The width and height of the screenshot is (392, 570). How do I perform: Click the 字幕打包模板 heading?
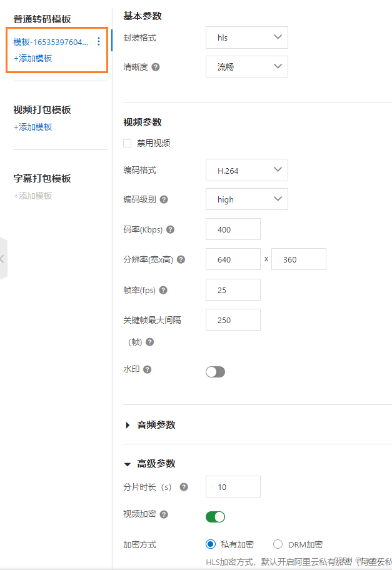coord(42,179)
